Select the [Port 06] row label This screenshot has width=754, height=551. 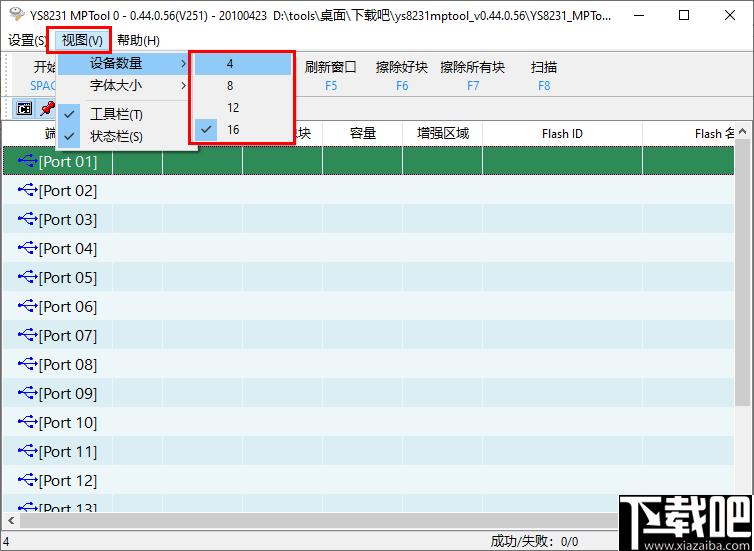pos(68,306)
